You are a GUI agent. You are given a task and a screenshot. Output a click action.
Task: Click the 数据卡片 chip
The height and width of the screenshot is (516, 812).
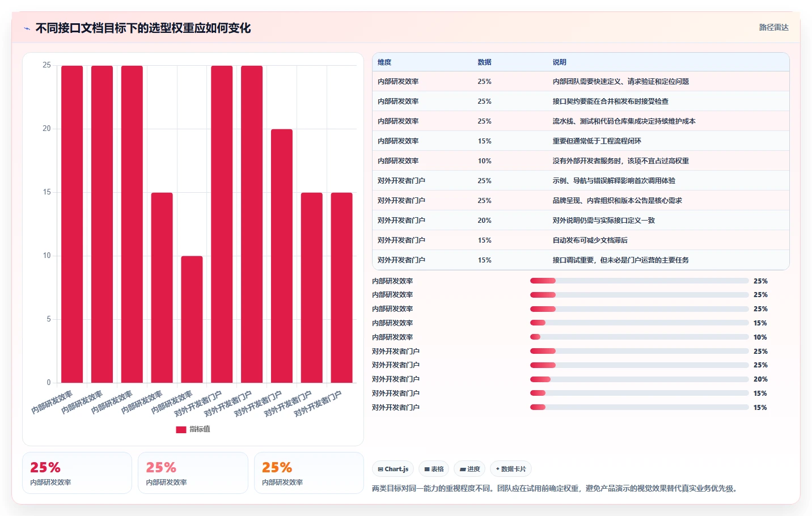[511, 469]
